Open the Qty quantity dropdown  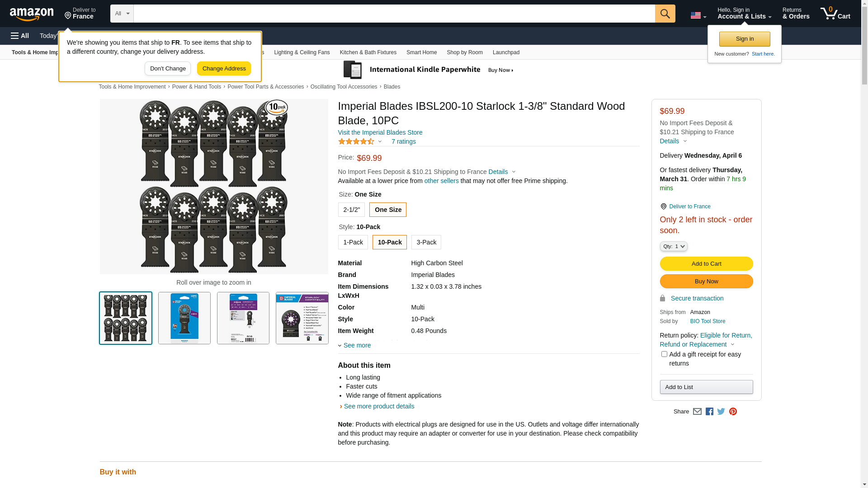[x=674, y=246]
